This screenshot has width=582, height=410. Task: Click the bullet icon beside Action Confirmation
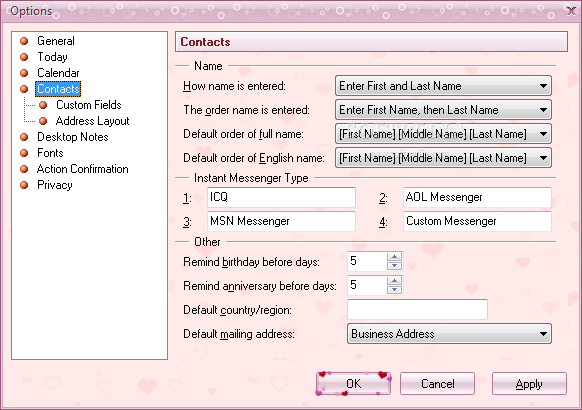pyautogui.click(x=24, y=169)
